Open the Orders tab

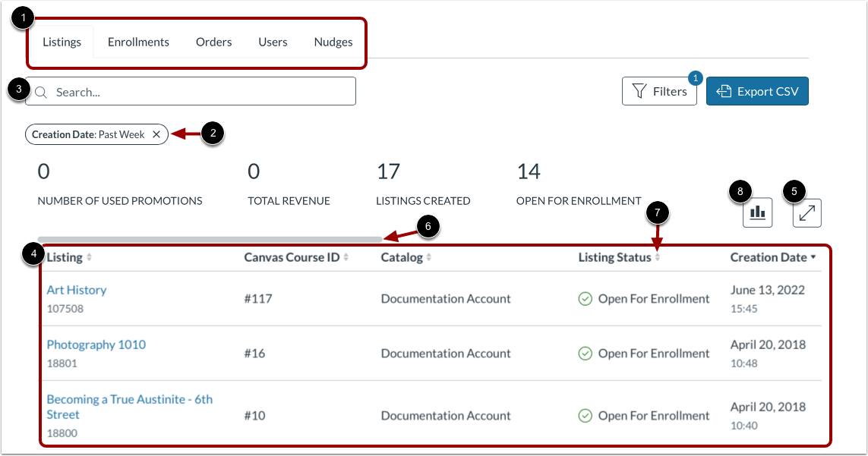click(x=213, y=42)
